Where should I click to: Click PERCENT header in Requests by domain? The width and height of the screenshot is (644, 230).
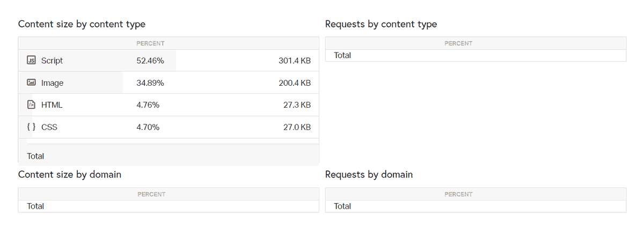tap(458, 194)
